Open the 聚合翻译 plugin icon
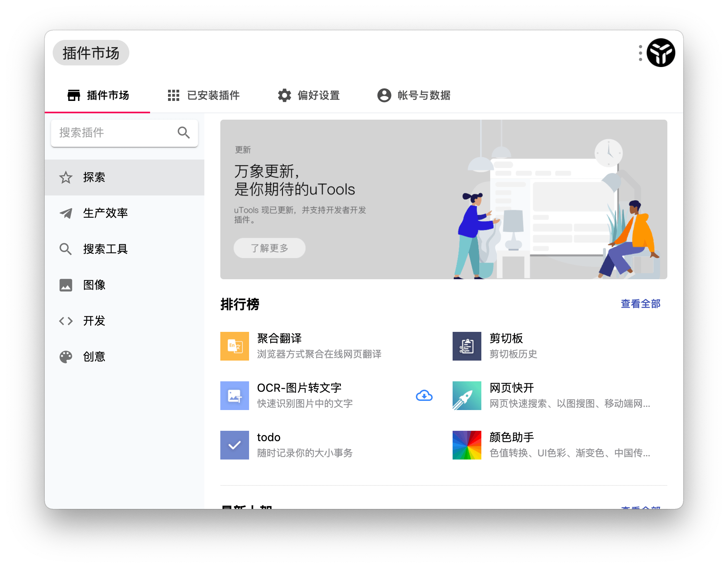Image resolution: width=728 pixels, height=568 pixels. (x=234, y=346)
